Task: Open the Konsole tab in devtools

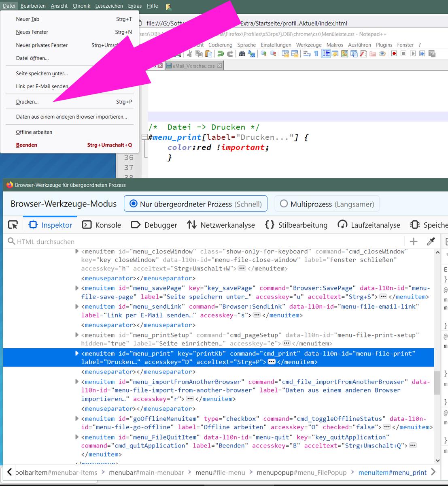Action: (x=102, y=225)
